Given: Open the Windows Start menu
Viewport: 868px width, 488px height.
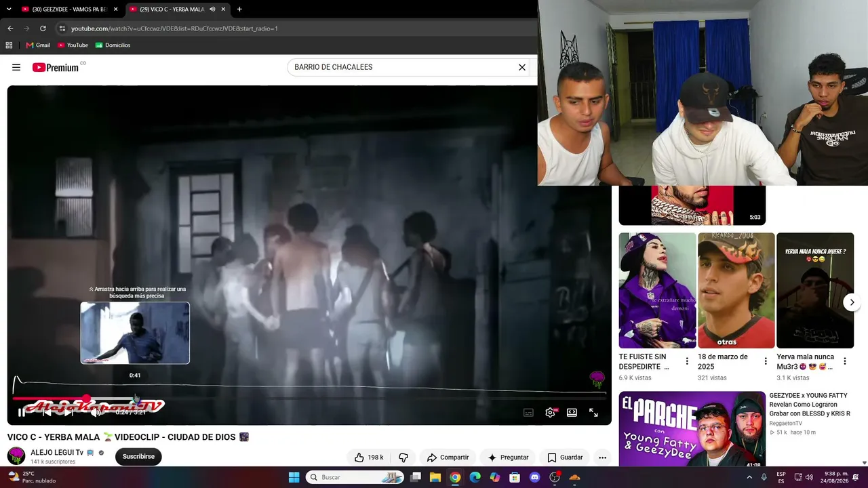Looking at the screenshot, I should point(294,477).
